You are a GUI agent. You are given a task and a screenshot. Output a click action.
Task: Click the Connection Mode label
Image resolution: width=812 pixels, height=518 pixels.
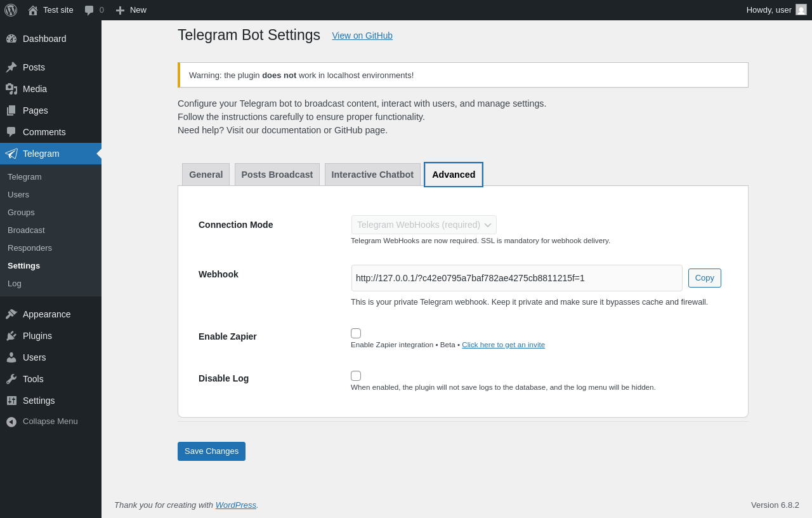236,225
